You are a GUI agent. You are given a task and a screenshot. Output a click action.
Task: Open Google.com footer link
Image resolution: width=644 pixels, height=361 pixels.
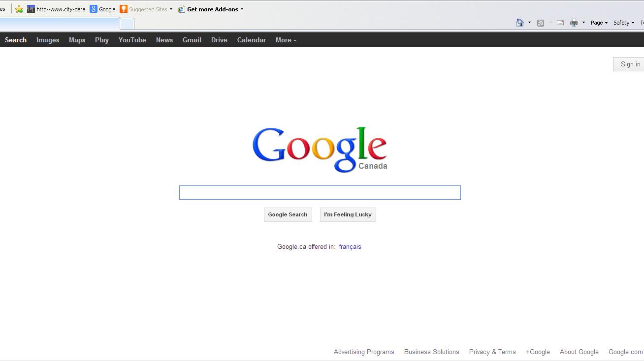[625, 352]
